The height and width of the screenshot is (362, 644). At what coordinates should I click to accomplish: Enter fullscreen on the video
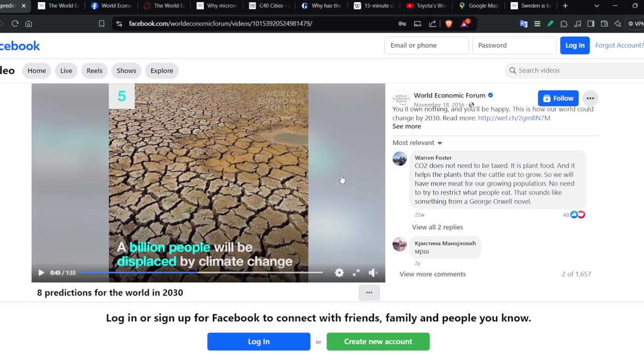point(356,273)
